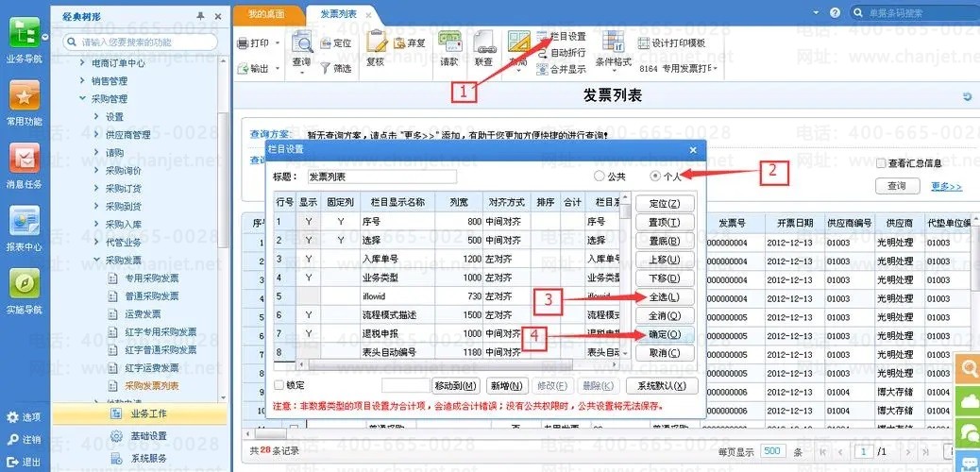Click the 注销 key icon
Screen dimensions: 980x472
pos(12,440)
